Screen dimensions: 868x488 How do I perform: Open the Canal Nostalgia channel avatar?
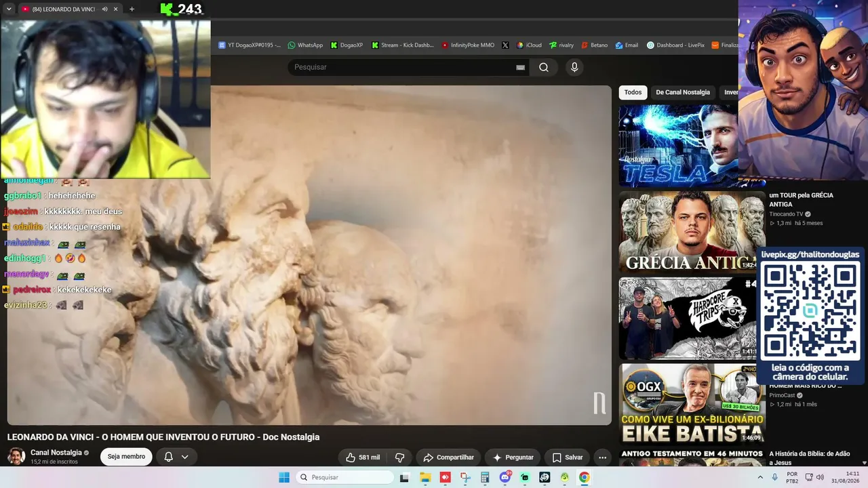tap(16, 457)
